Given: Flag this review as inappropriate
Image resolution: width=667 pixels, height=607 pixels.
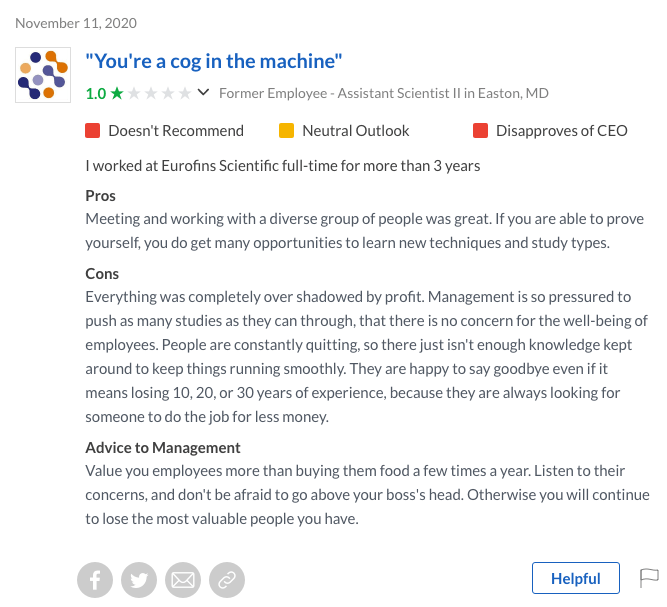Looking at the screenshot, I should coord(649,578).
